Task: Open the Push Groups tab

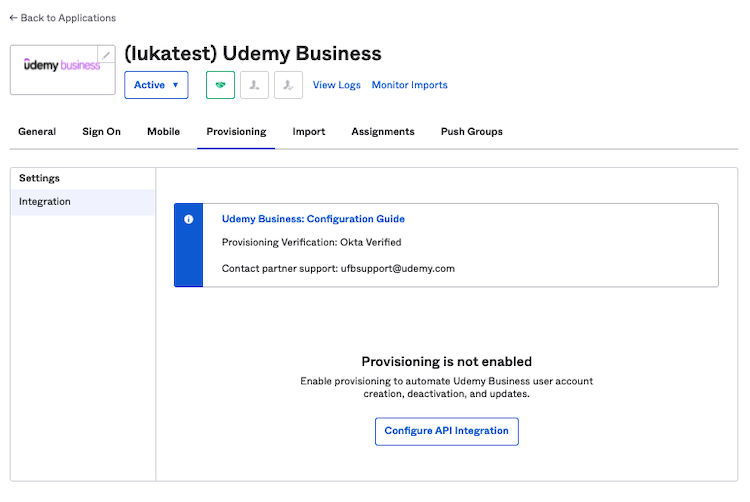Action: (472, 132)
